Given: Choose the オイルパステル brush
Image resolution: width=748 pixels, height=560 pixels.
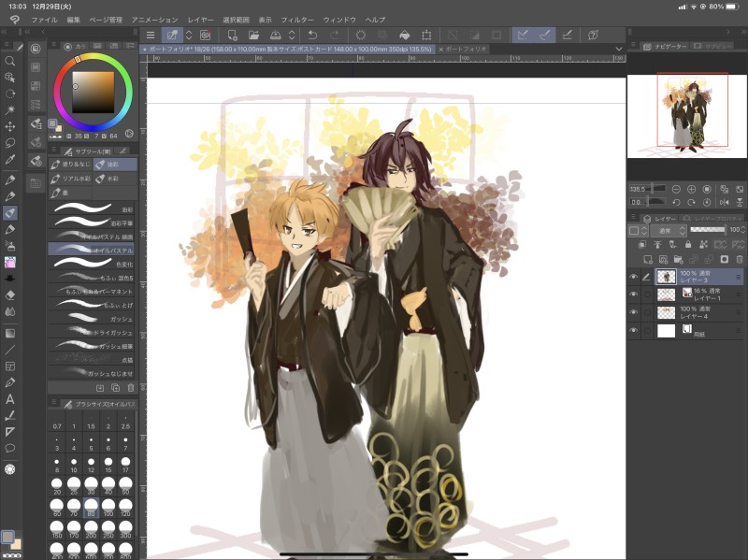Looking at the screenshot, I should pos(91,250).
